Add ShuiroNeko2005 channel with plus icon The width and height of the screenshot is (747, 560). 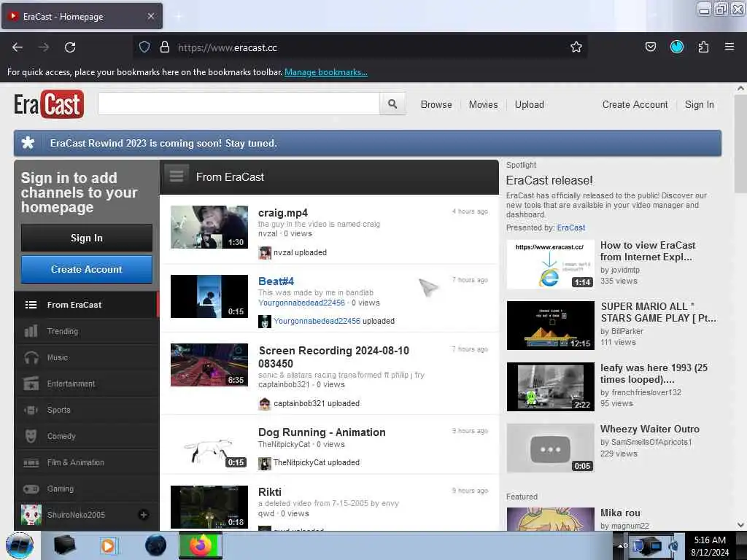[x=144, y=515]
